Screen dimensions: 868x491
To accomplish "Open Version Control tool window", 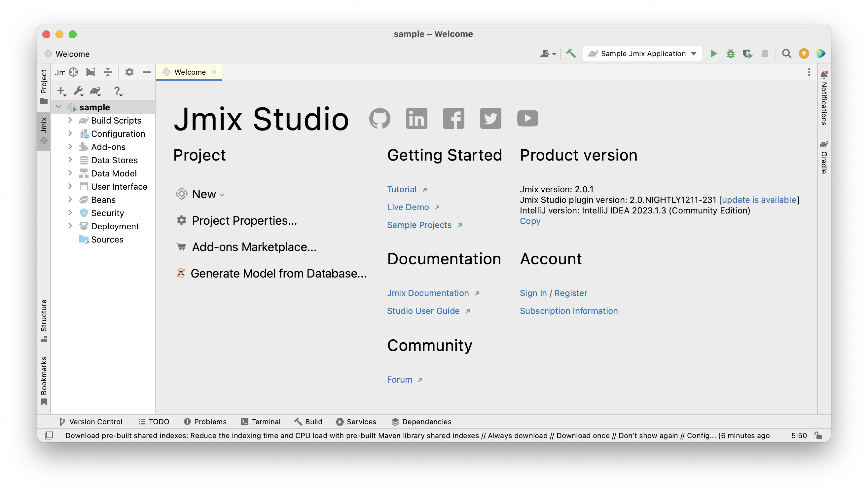I will pos(91,422).
